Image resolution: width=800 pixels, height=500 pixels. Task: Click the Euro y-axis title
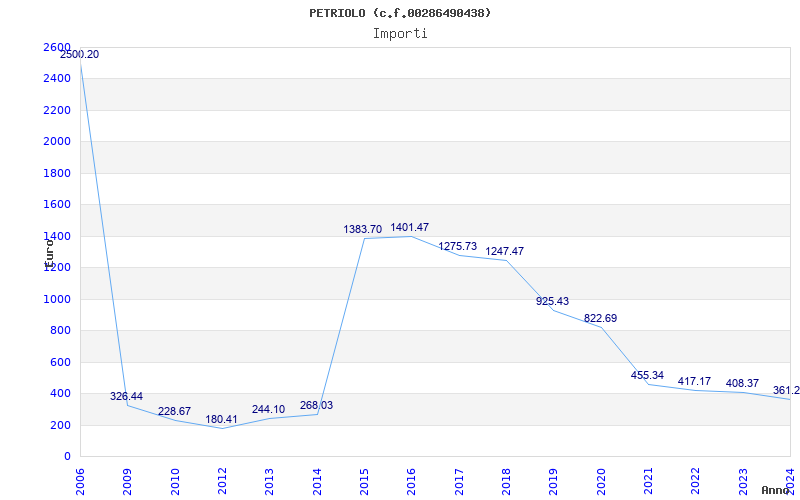[x=48, y=250]
